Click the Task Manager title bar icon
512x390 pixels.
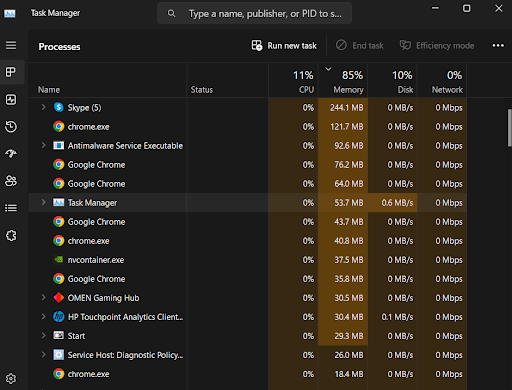(x=10, y=13)
